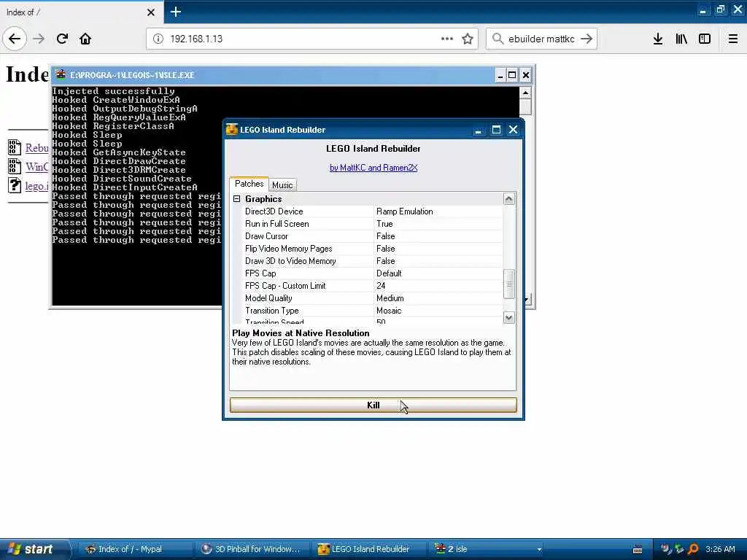Viewport: 747px width, 560px height.
Task: Select the 'Index of /' browser tab
Action: (81, 12)
